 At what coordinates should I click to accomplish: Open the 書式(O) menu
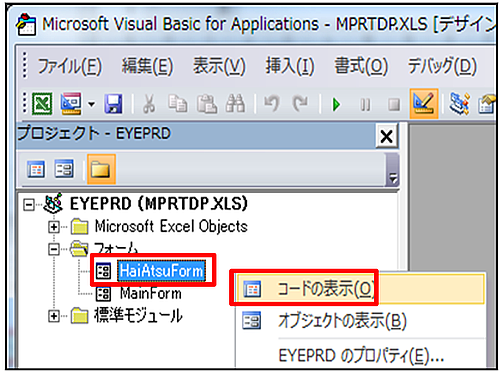pos(361,65)
